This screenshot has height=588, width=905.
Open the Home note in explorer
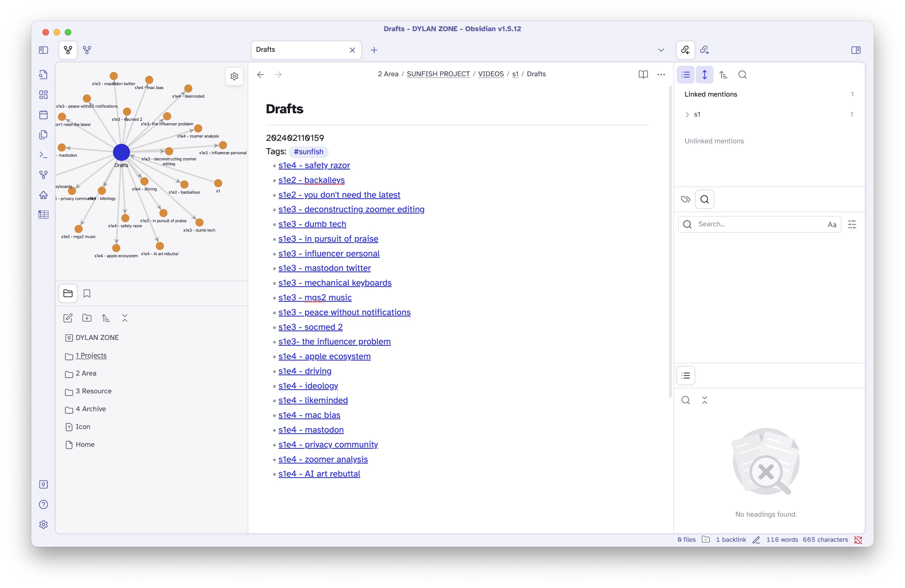coord(85,445)
